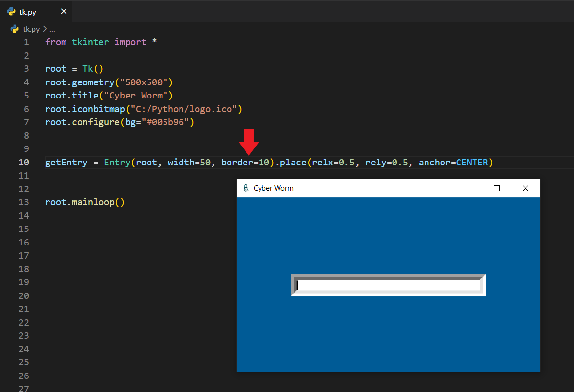Close the tk.py editor tab
Viewport: 574px width, 392px height.
coord(63,12)
